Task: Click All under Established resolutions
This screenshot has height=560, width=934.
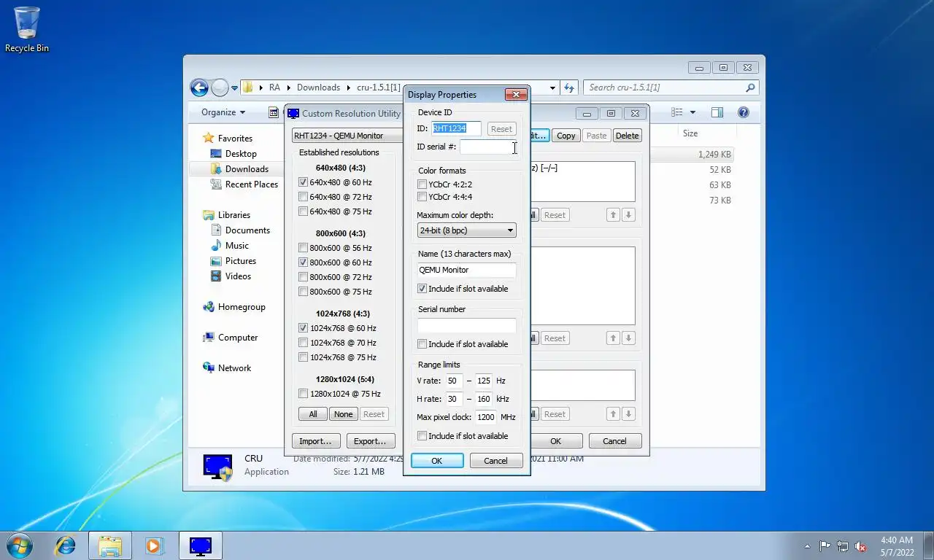Action: click(313, 414)
